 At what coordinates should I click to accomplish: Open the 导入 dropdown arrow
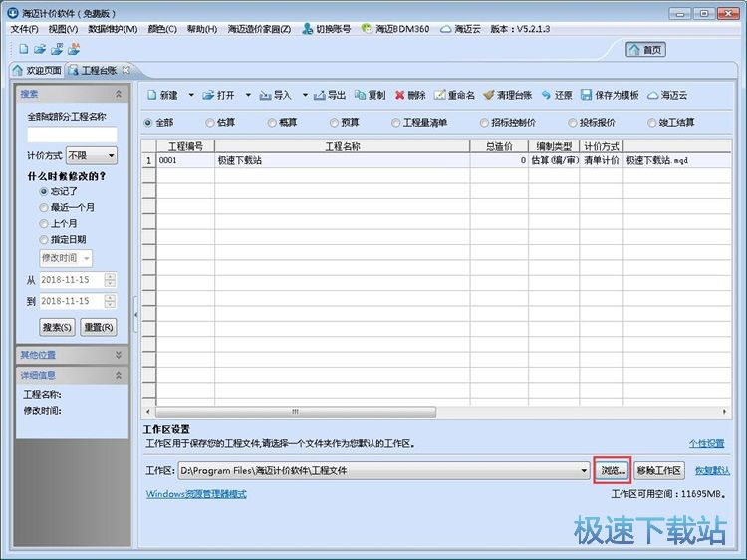pyautogui.click(x=305, y=95)
